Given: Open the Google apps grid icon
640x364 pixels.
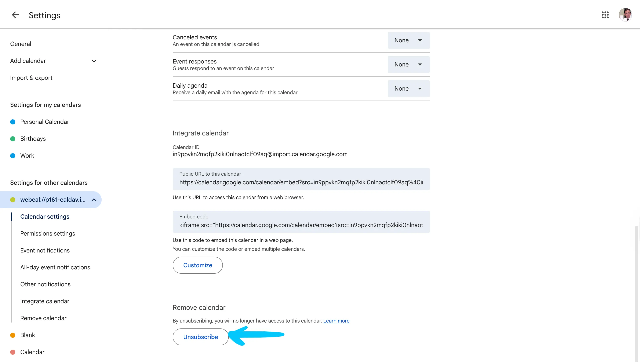Looking at the screenshot, I should [x=605, y=15].
